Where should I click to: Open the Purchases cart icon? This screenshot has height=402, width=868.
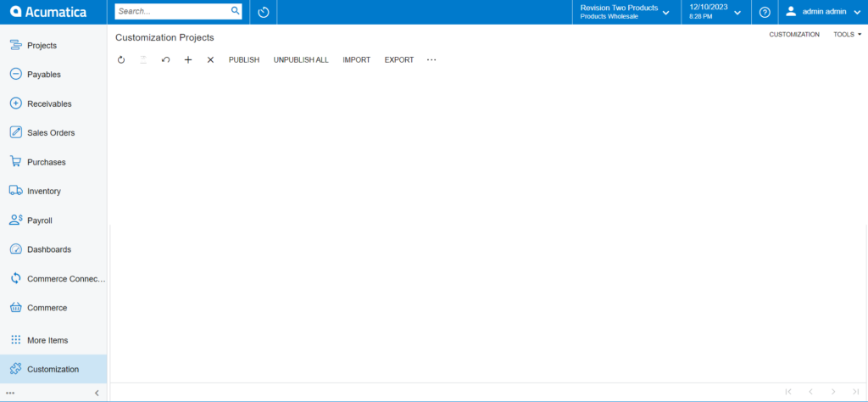click(15, 162)
